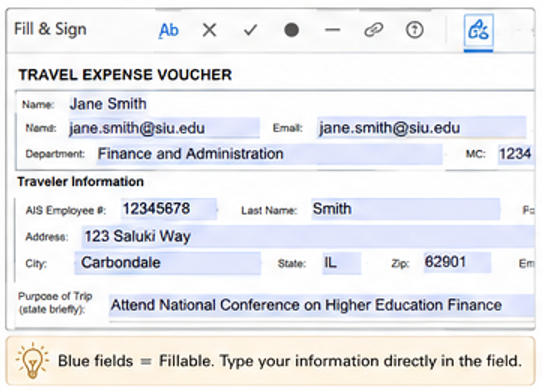The height and width of the screenshot is (391, 542).
Task: Click the Fill & Sign title
Action: point(50,29)
